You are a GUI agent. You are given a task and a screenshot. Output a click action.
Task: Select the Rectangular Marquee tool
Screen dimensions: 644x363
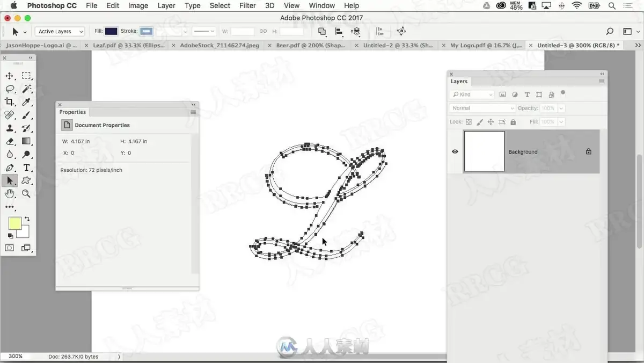point(26,76)
